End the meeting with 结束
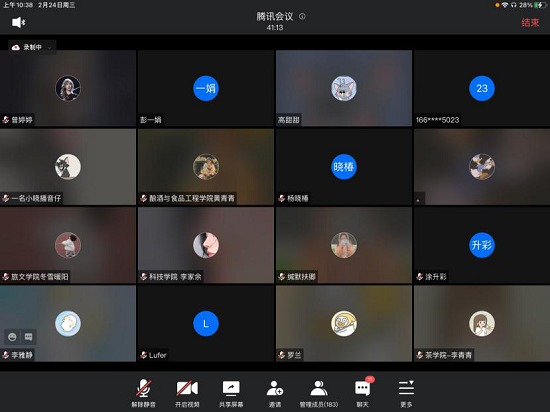550x412 pixels. pos(530,22)
